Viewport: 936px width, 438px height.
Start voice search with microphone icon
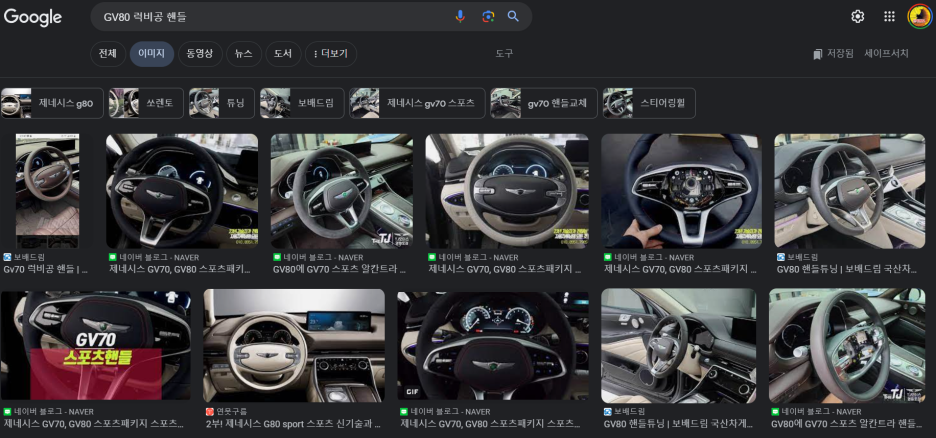(x=460, y=17)
